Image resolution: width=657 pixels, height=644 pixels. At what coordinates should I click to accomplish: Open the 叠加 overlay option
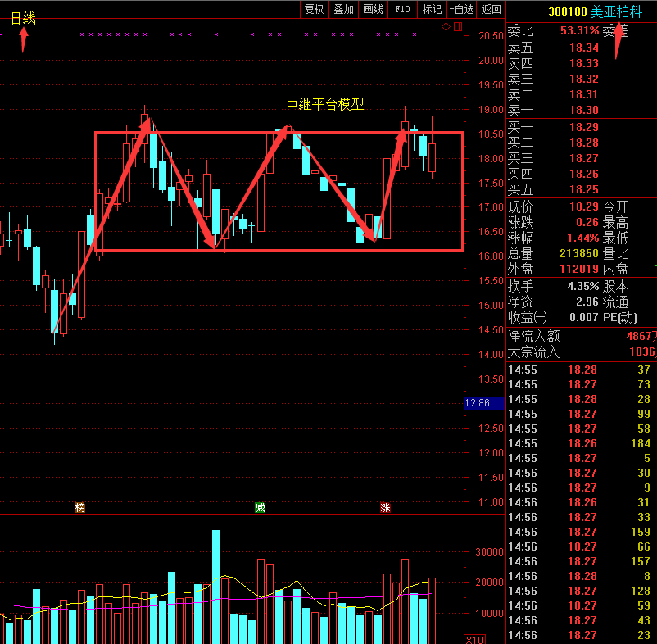coord(343,9)
